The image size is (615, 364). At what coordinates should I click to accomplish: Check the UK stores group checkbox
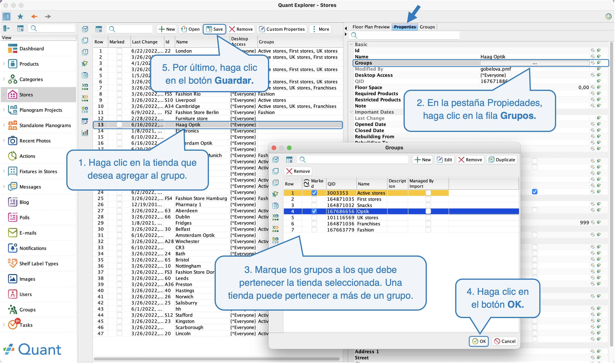[314, 218]
